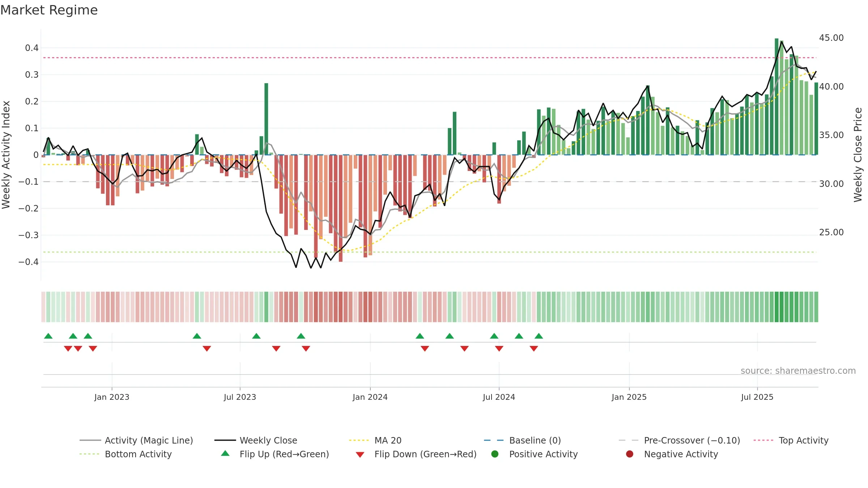Click the −0.1 left axis tick

point(29,181)
